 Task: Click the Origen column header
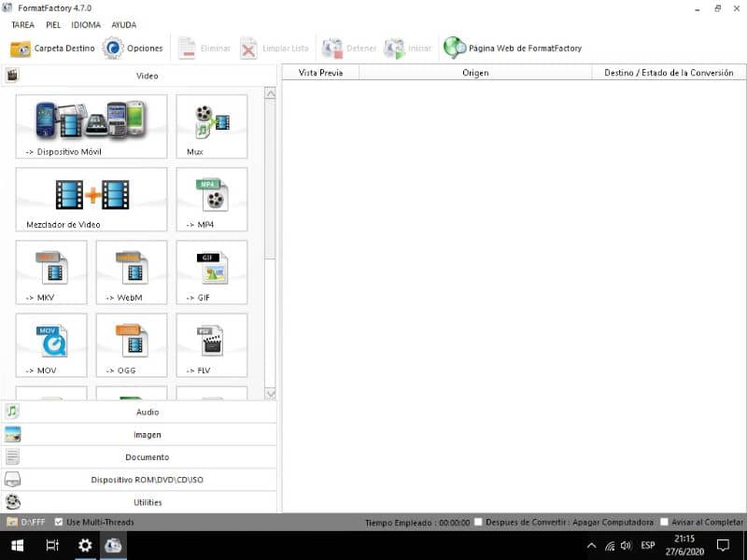(x=475, y=73)
